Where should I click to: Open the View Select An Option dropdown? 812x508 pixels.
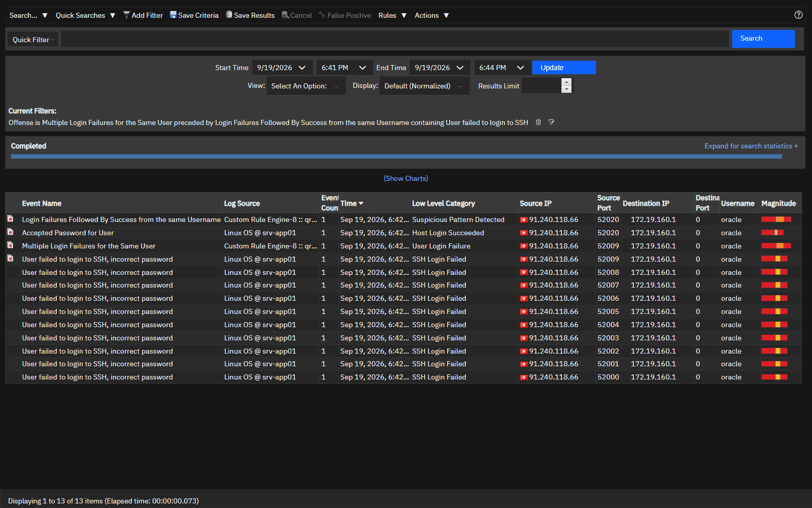tap(306, 86)
